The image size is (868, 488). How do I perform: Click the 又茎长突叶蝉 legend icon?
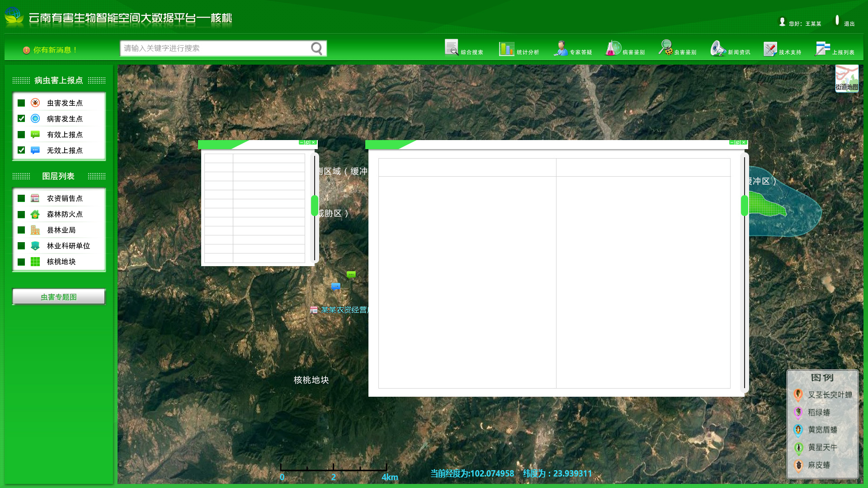point(798,395)
